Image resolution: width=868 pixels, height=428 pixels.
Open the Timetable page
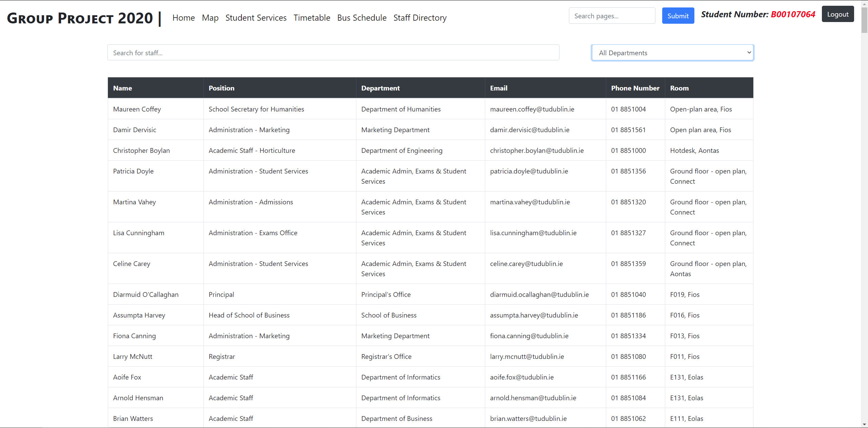tap(312, 18)
